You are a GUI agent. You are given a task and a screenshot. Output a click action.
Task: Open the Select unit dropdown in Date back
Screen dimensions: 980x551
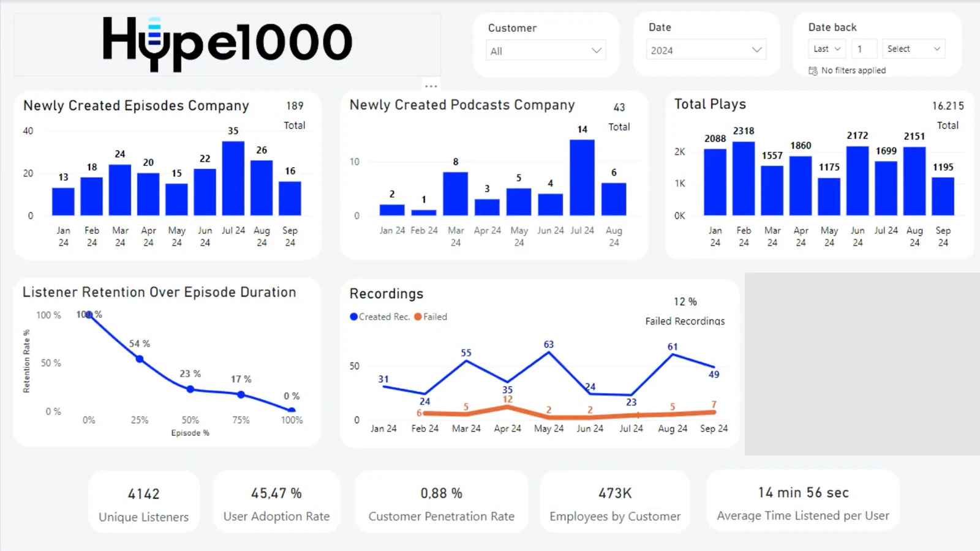pyautogui.click(x=913, y=48)
